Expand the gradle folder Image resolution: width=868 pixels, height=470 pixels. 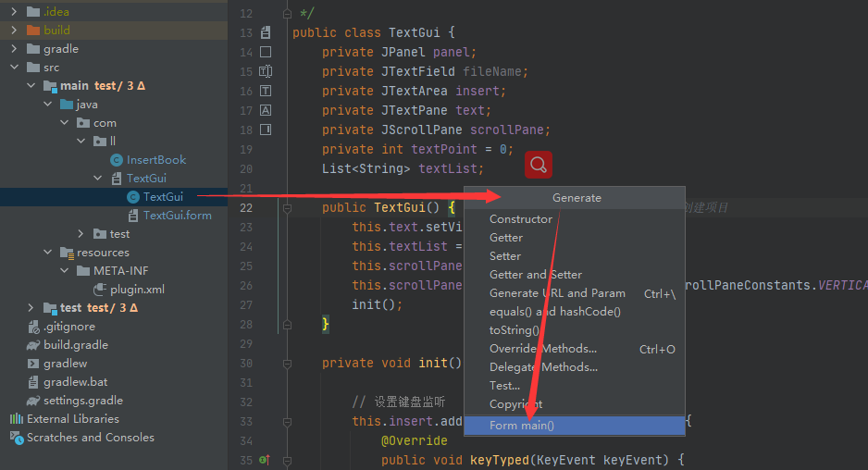point(14,49)
